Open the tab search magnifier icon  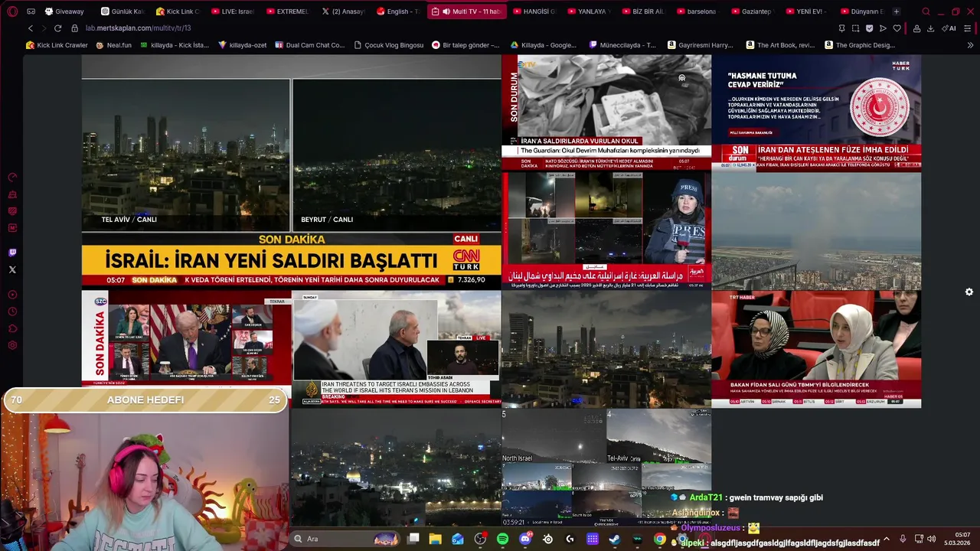(x=926, y=11)
